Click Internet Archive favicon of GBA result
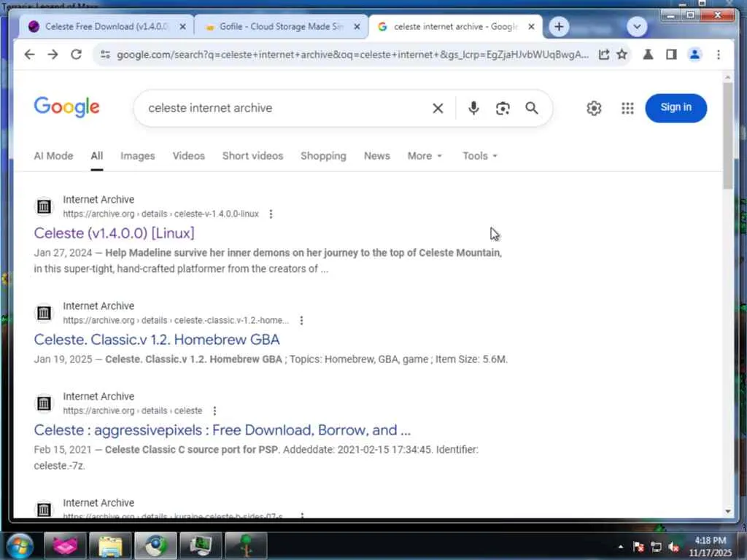Viewport: 747px width, 560px height. (x=44, y=313)
